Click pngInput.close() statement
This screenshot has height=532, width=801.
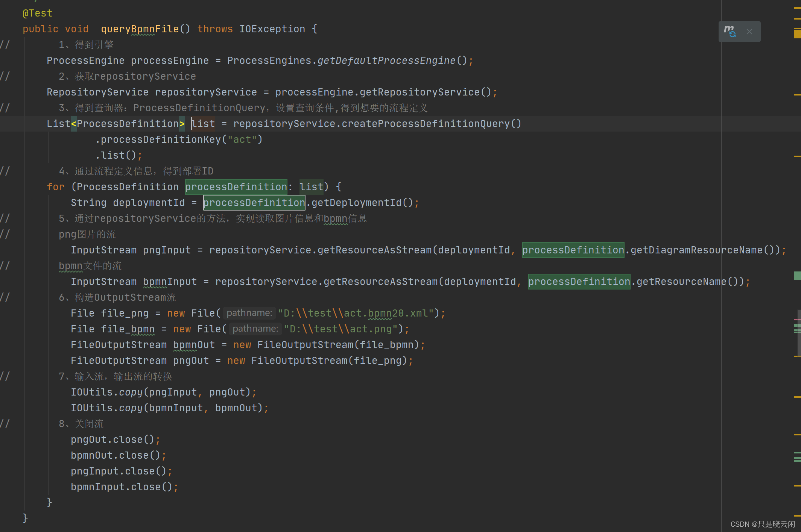(122, 471)
